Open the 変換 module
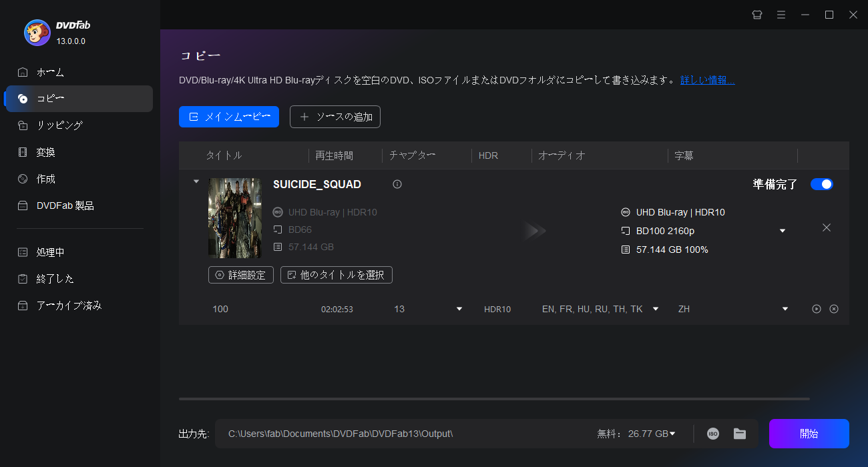The width and height of the screenshot is (868, 467). tap(79, 152)
